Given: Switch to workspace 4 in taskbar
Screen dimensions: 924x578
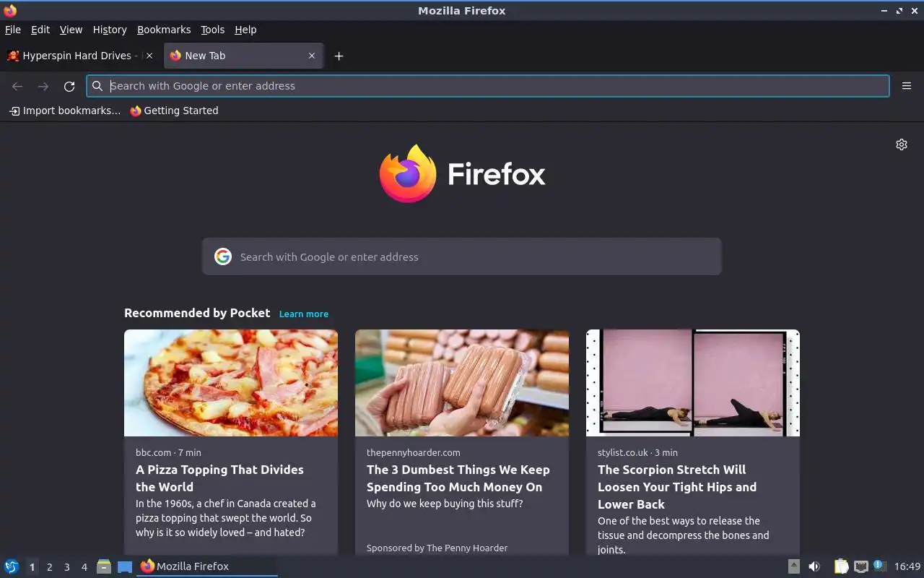Looking at the screenshot, I should [84, 567].
